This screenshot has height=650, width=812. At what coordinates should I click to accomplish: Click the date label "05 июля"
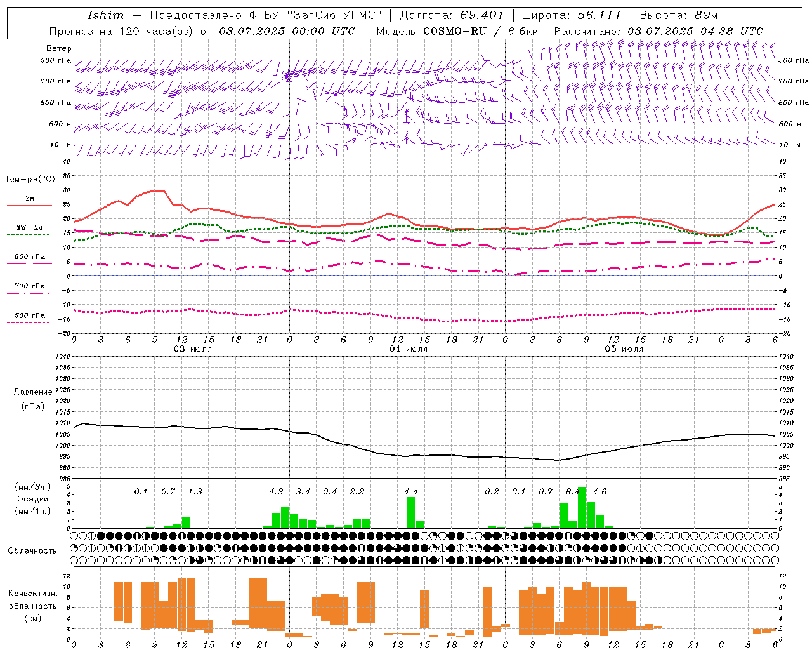coord(624,349)
